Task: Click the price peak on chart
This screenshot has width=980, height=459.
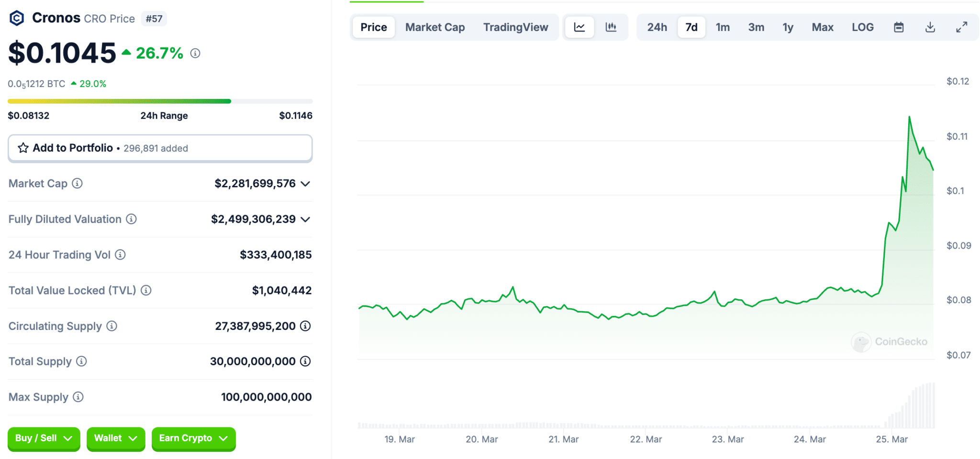Action: pyautogui.click(x=909, y=117)
